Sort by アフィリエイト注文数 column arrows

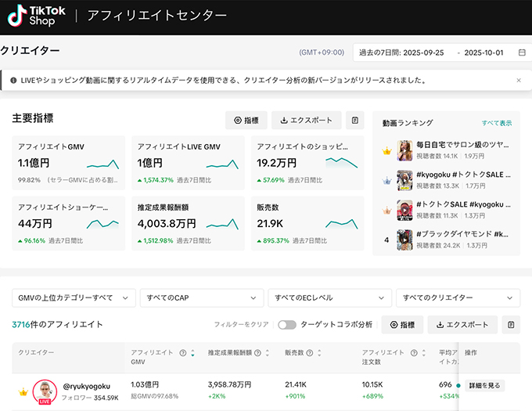(x=422, y=353)
